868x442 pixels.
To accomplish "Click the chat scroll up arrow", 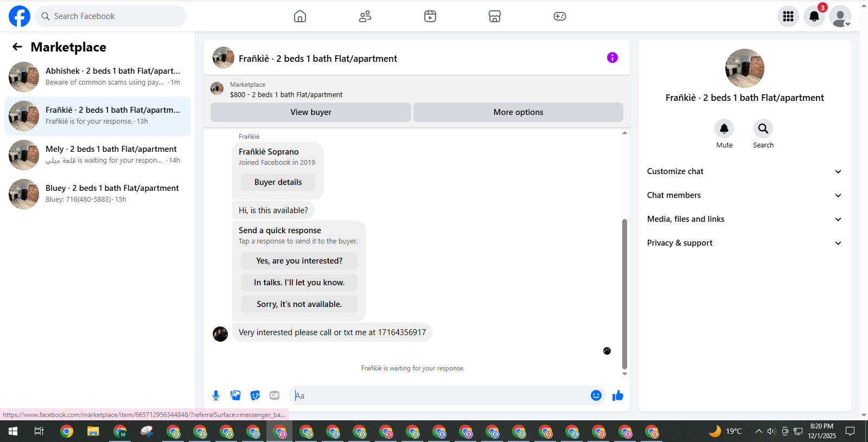I will 624,133.
